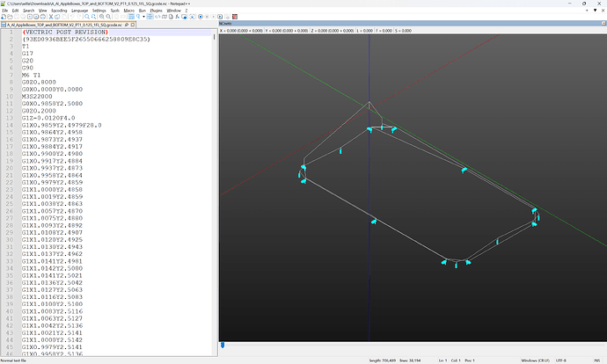Image resolution: width=607 pixels, height=364 pixels.
Task: Click the Z readout in NCnetic header
Action: point(333,31)
